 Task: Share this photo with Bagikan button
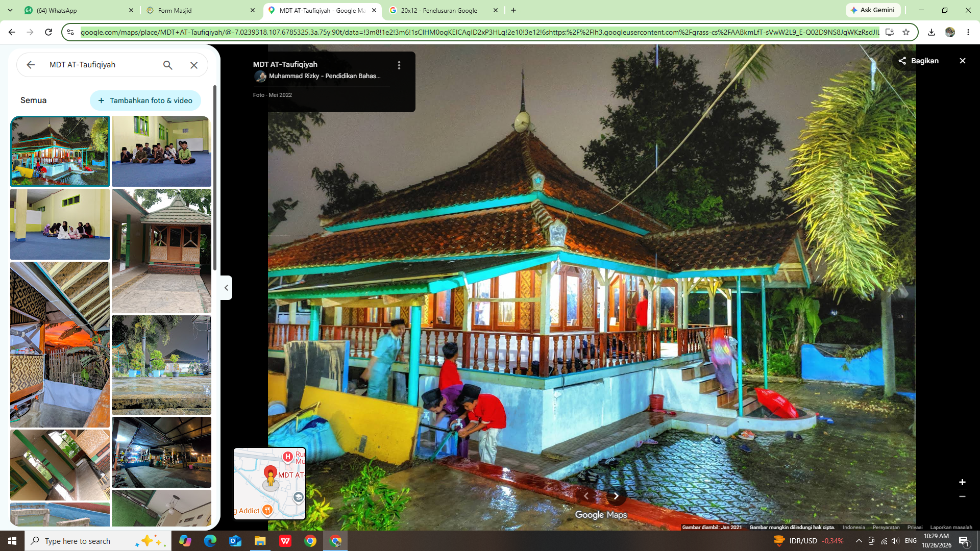pos(919,61)
